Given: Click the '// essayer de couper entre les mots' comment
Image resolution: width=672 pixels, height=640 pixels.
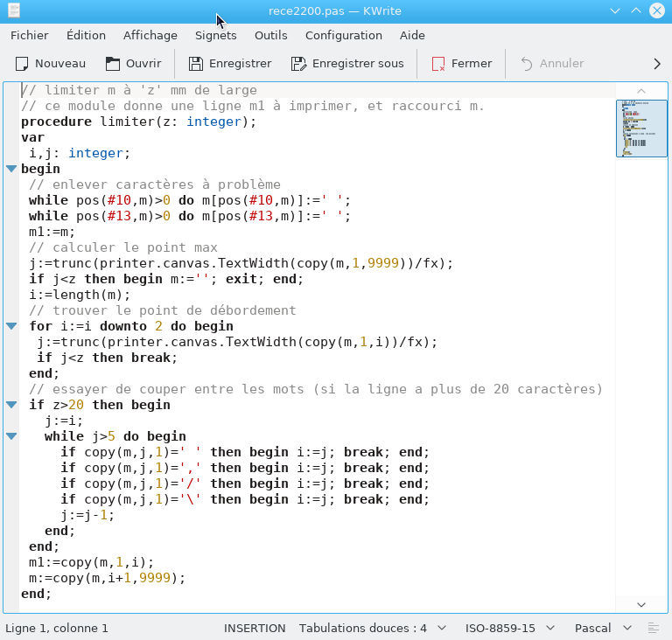Looking at the screenshot, I should coord(316,389).
